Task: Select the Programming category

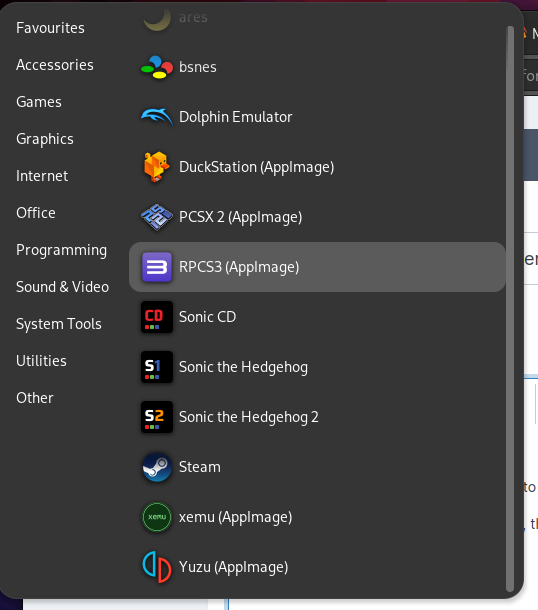Action: click(61, 250)
